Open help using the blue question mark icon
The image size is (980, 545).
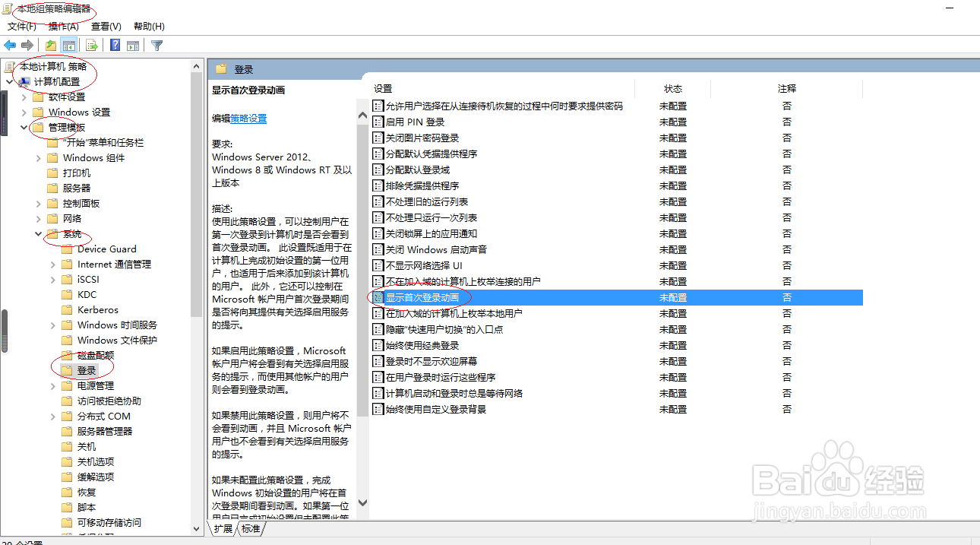[114, 45]
